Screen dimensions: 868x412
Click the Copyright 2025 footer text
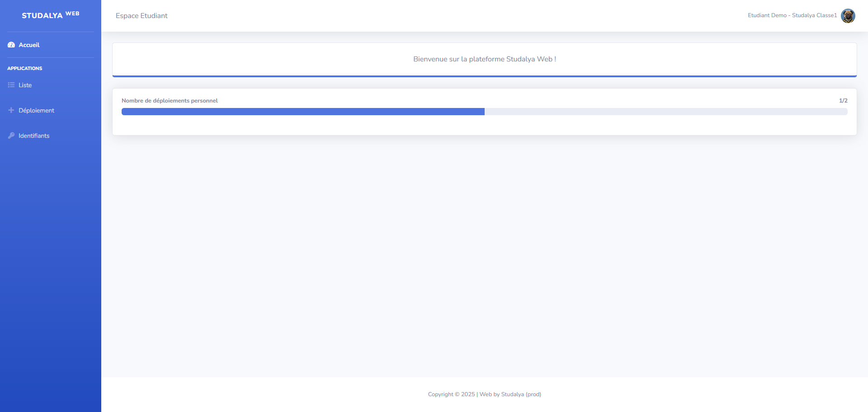coord(485,394)
